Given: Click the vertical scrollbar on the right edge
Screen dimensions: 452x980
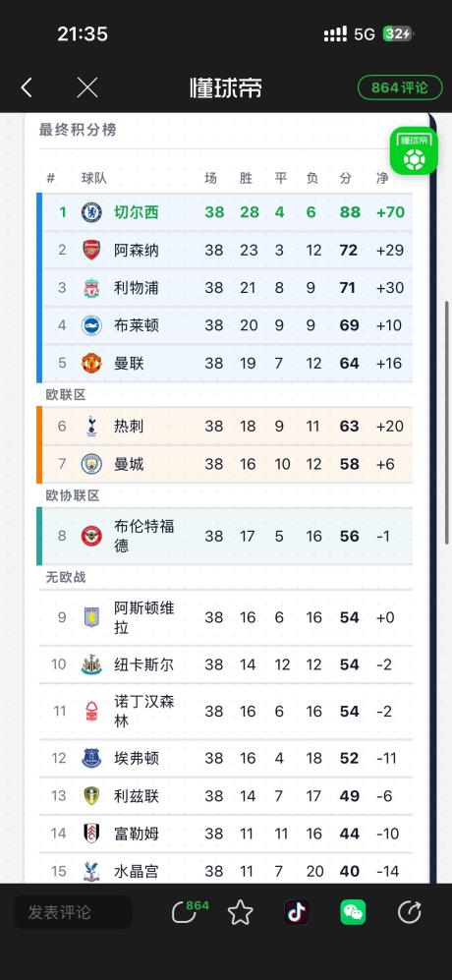Looking at the screenshot, I should [x=446, y=422].
